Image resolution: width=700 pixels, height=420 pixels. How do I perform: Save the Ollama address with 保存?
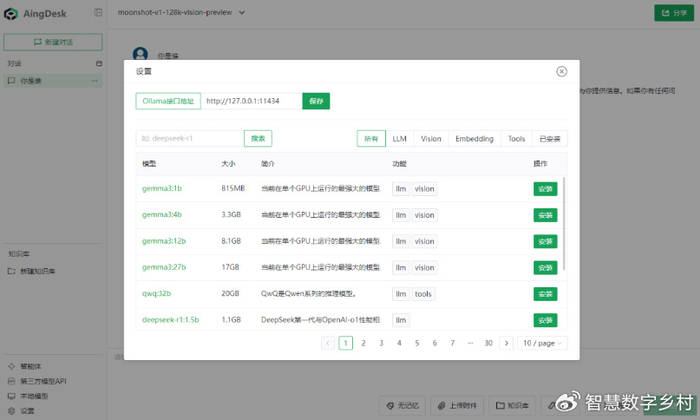click(x=316, y=101)
